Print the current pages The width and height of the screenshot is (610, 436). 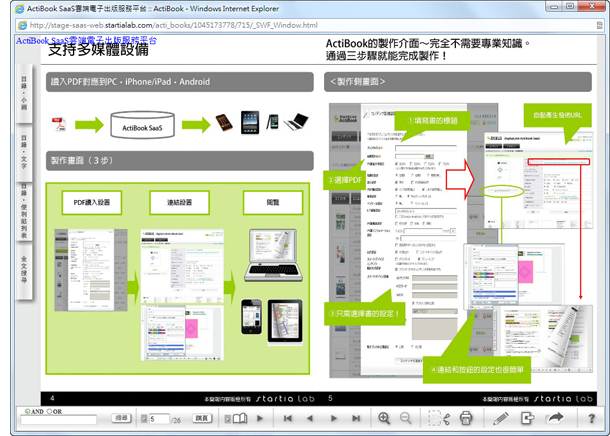466,418
